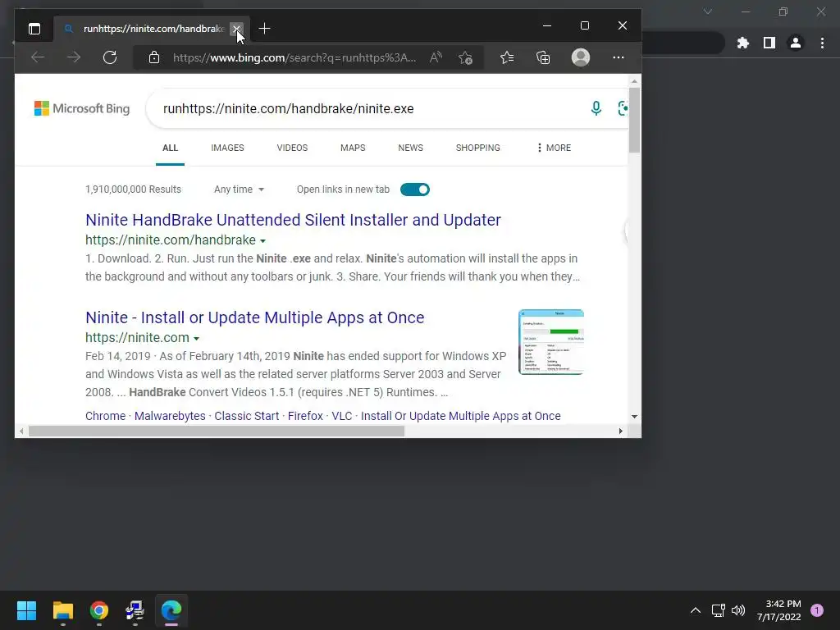The height and width of the screenshot is (630, 840).
Task: Open the notification center badge
Action: tap(817, 610)
